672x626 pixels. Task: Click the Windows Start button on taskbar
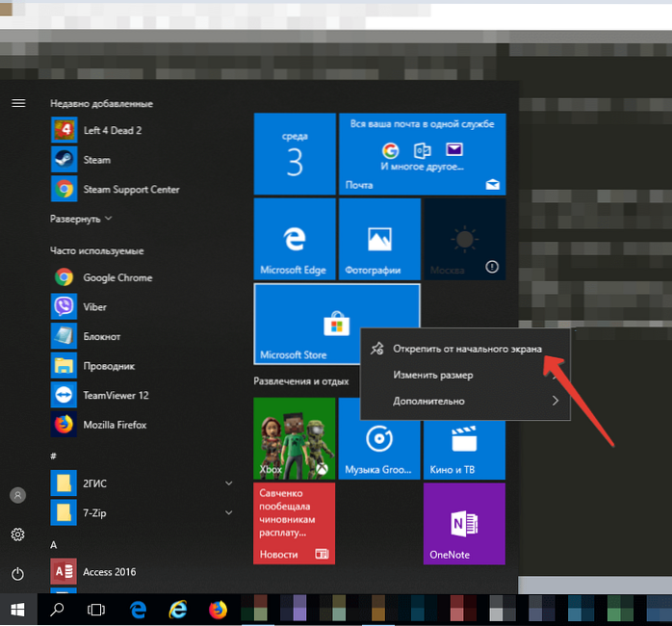(x=17, y=609)
